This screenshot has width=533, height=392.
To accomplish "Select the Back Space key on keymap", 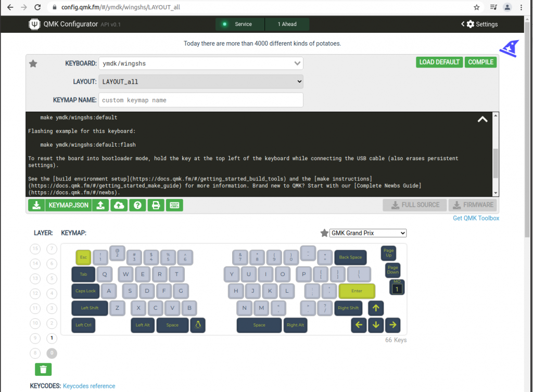I will pyautogui.click(x=350, y=257).
